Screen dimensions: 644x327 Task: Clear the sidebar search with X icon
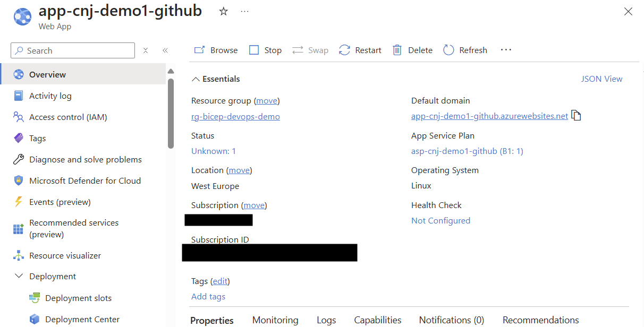(146, 50)
